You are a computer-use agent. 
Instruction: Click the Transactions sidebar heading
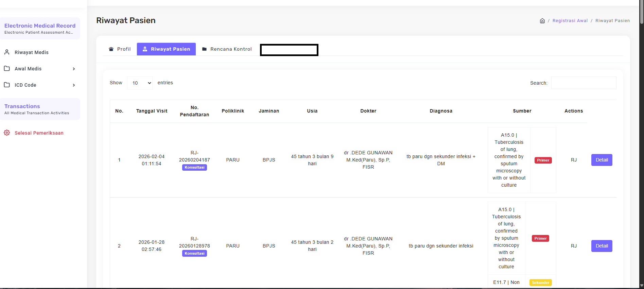coord(22,106)
